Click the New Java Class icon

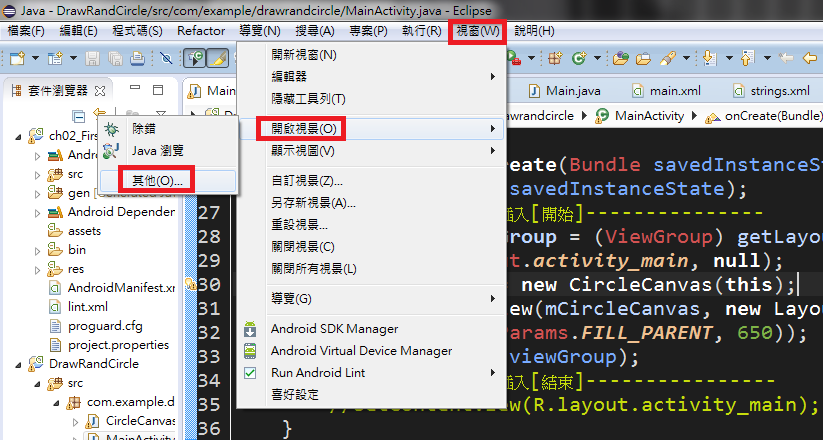click(579, 58)
